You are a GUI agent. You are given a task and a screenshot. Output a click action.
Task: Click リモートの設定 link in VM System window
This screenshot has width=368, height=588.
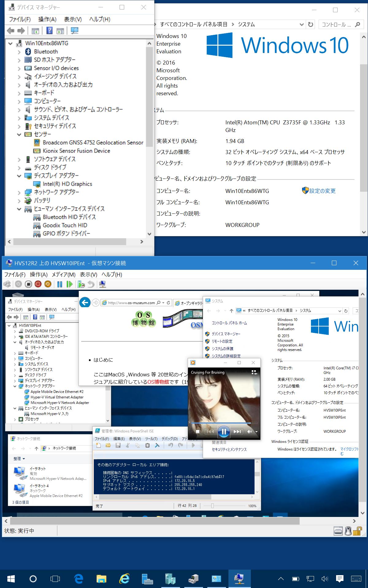(x=222, y=341)
